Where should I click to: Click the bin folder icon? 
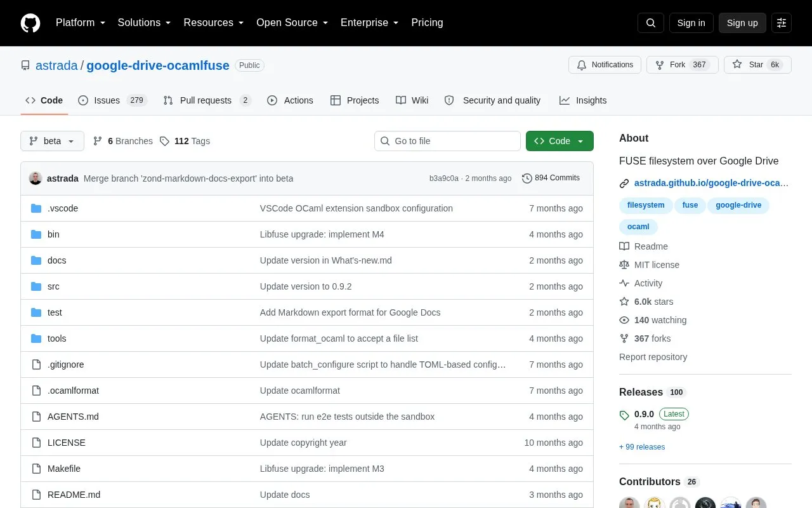click(36, 234)
